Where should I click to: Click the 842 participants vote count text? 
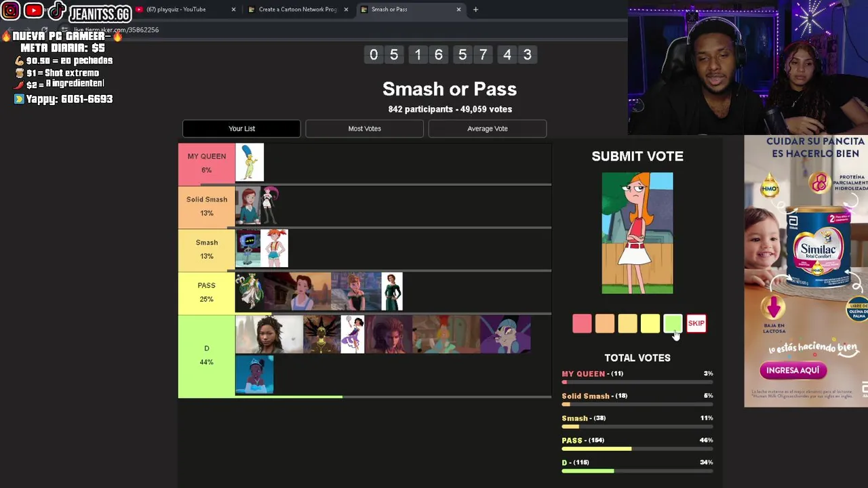click(x=450, y=109)
